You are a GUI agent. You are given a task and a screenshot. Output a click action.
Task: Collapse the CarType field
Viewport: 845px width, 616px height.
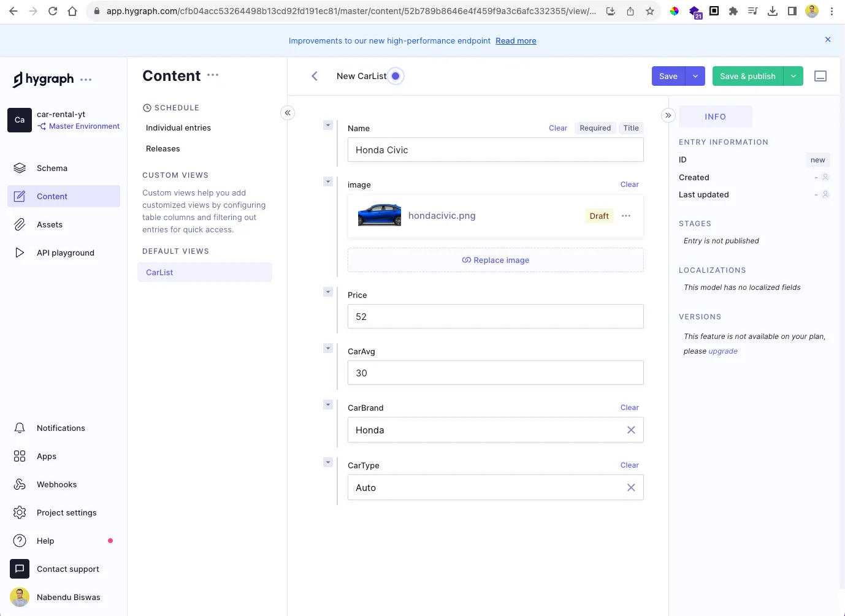328,462
